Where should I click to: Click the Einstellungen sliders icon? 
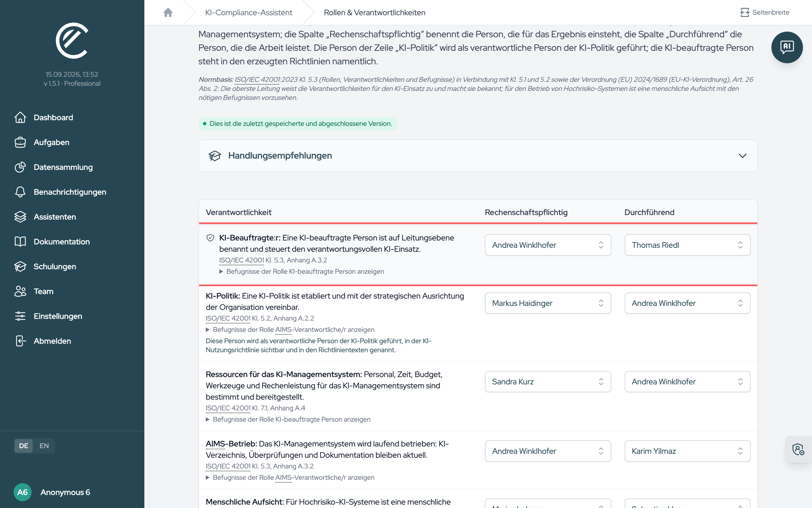[x=20, y=316]
